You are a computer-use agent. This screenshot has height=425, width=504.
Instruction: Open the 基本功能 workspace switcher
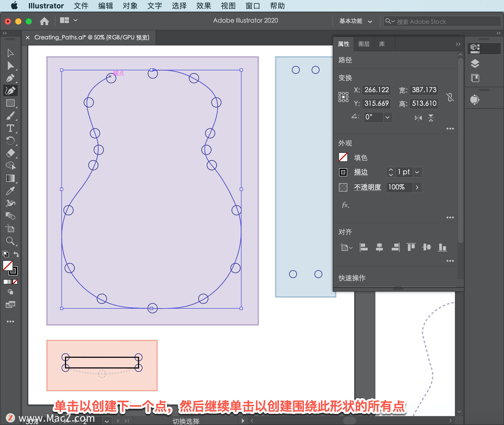355,21
